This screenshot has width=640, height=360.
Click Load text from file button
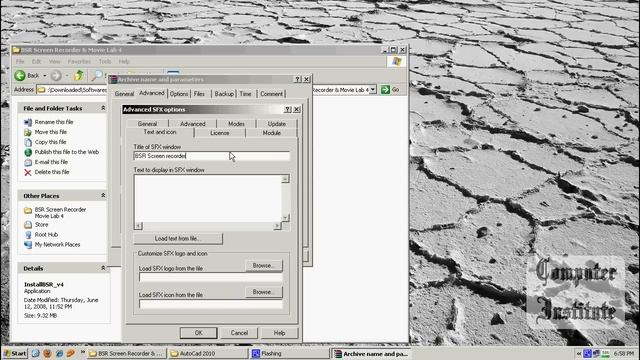178,238
